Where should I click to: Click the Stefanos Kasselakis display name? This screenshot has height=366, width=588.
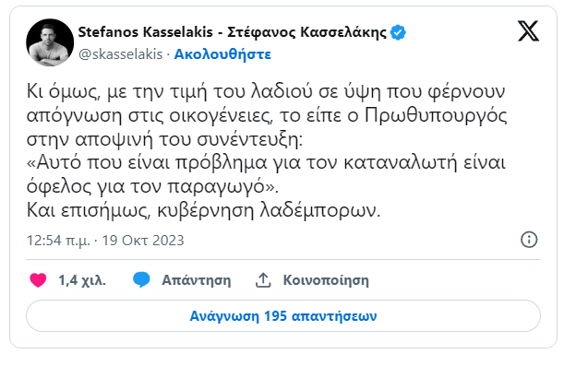click(x=146, y=32)
